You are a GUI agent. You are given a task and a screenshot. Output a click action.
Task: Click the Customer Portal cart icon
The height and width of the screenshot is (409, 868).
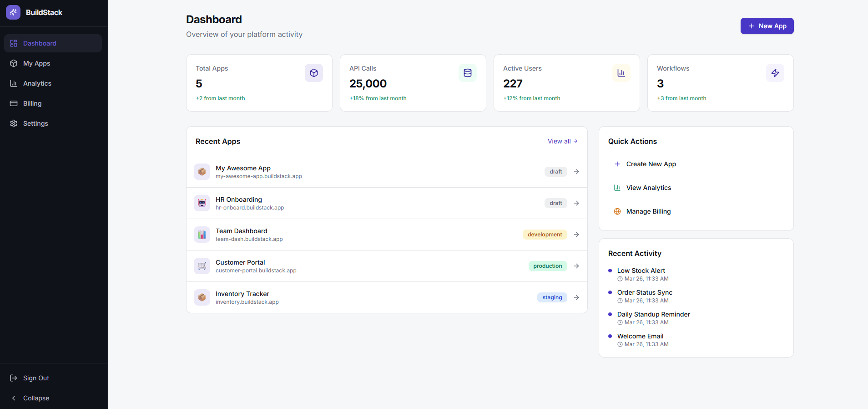tap(202, 266)
